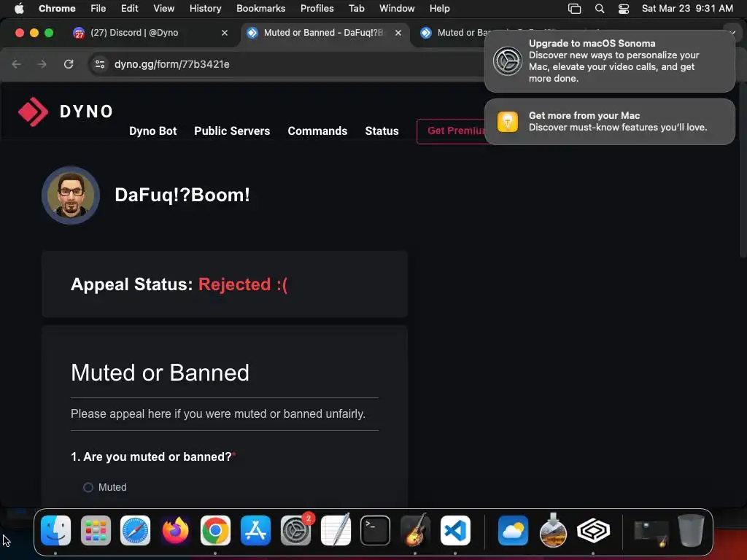
Task: Click the DaFuq!?Boom! server name
Action: pos(182,195)
